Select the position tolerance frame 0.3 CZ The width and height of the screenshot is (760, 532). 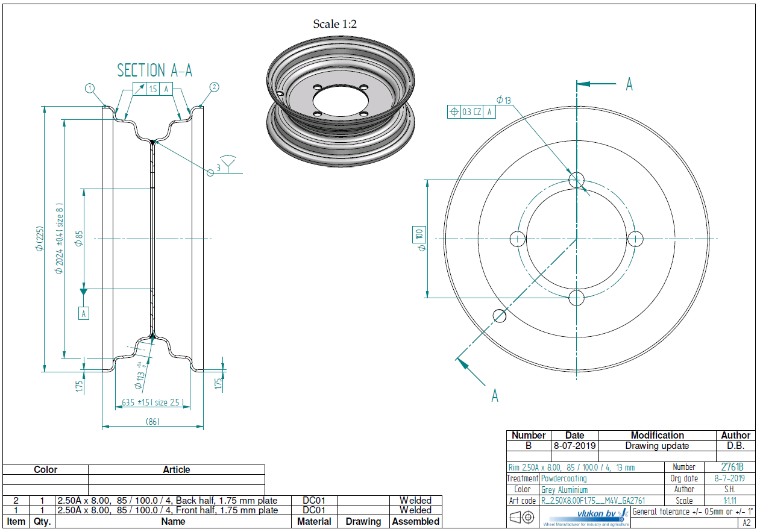pyautogui.click(x=471, y=111)
